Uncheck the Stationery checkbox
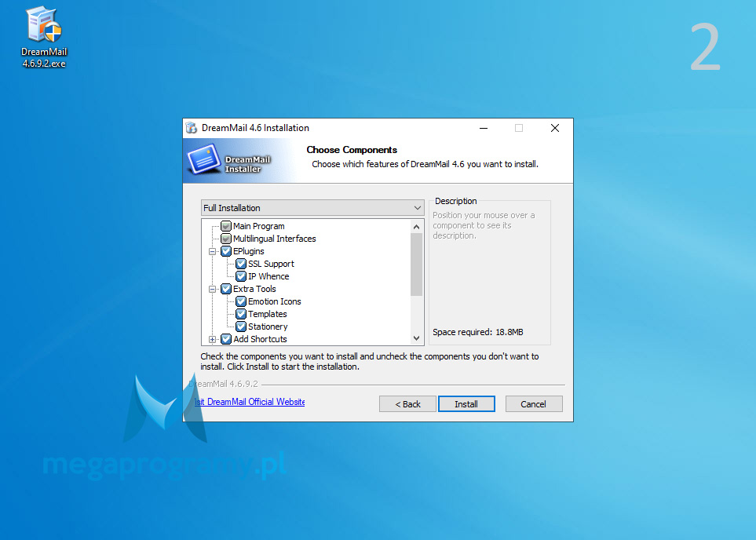The width and height of the screenshot is (756, 540). click(x=241, y=327)
